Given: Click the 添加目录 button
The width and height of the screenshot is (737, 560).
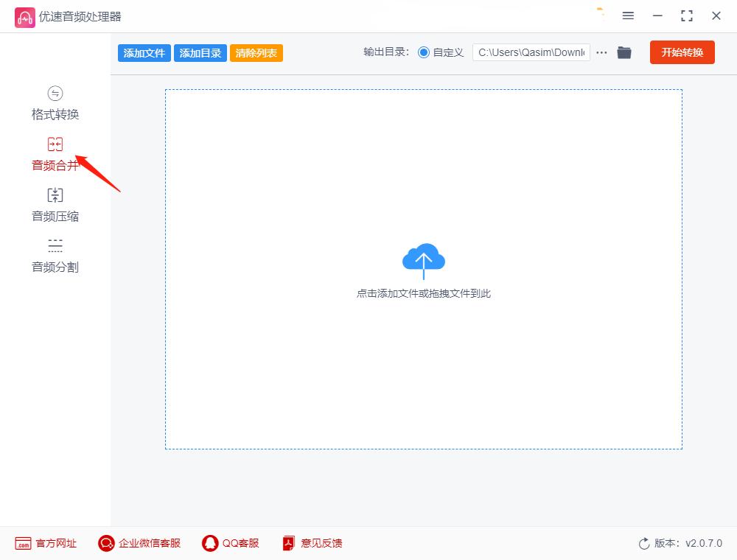Looking at the screenshot, I should coord(200,53).
